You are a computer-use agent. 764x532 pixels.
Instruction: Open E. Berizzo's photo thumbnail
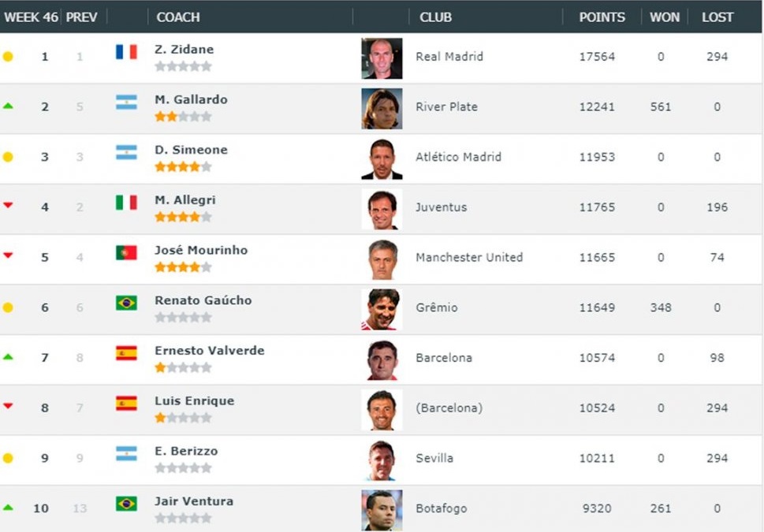382,460
